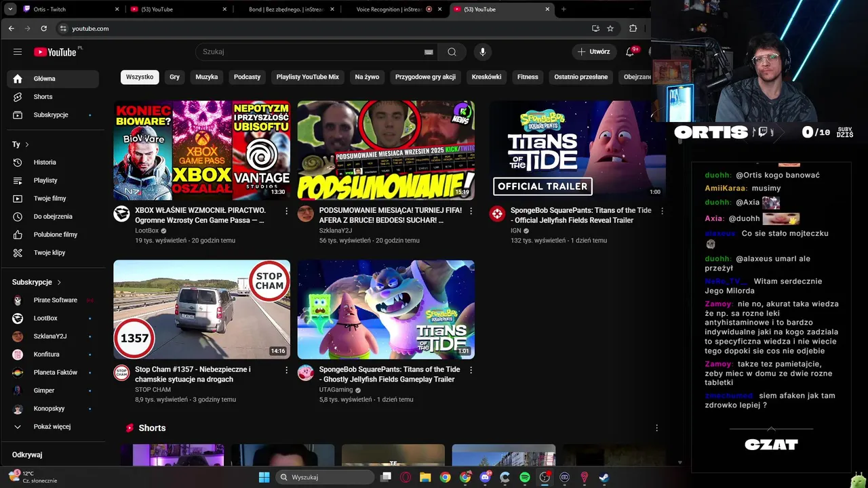Open the on-screen keyboard icon in search box

429,52
